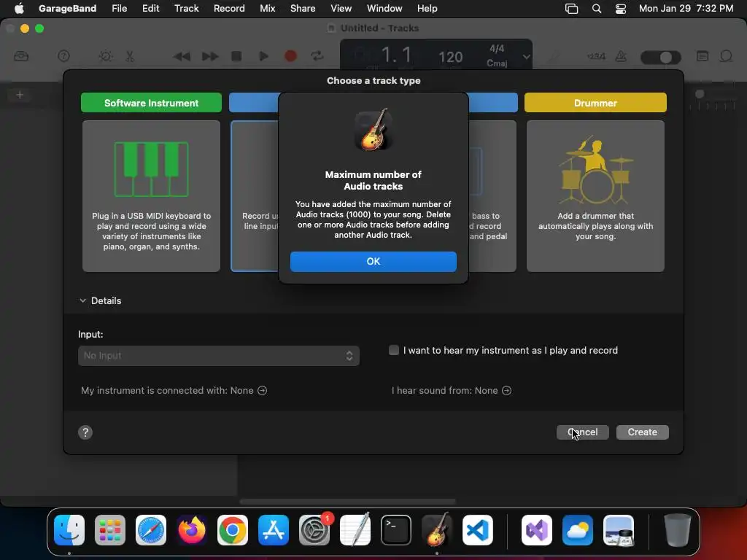
Task: Choose the yellow drummer kit card
Action: [x=595, y=195]
